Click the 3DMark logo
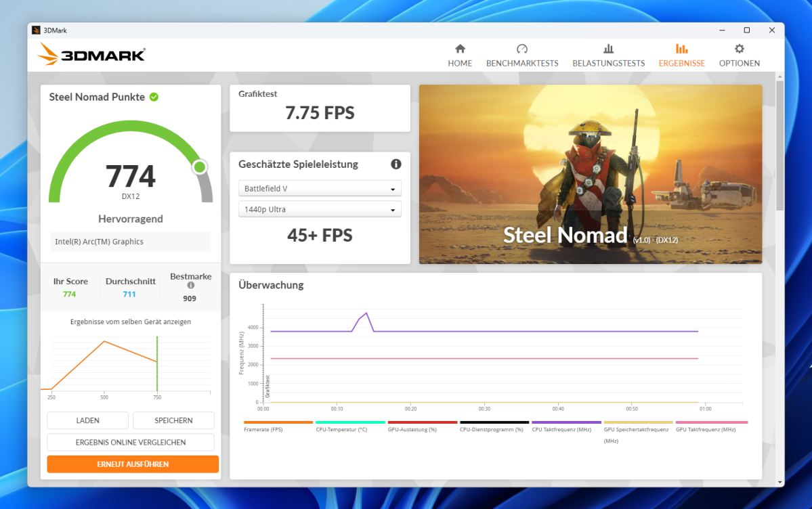 tap(91, 54)
